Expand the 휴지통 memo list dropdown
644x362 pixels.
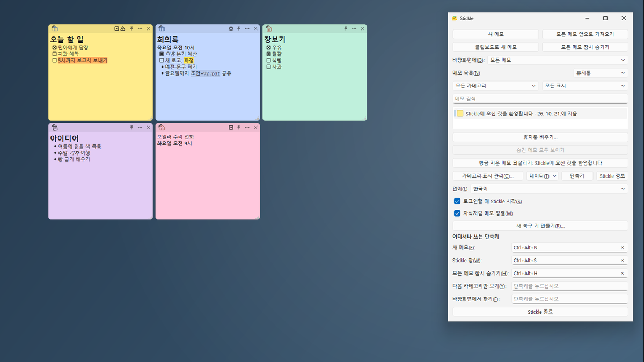[x=601, y=73]
